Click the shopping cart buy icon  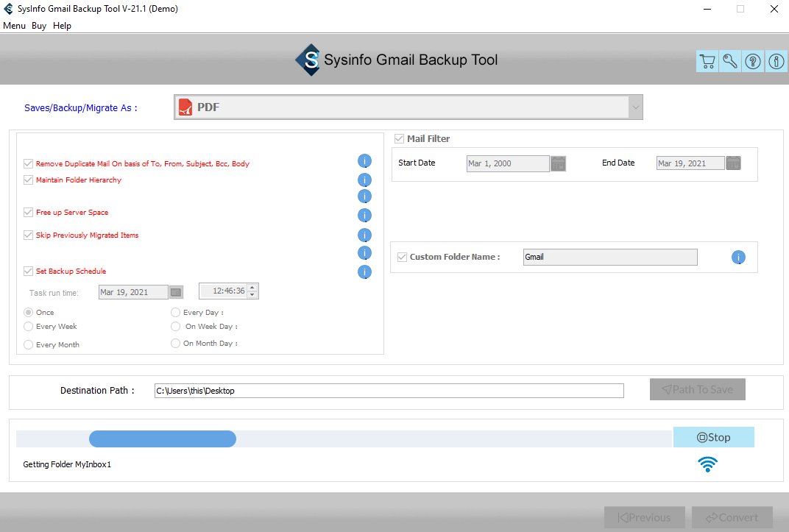tap(707, 61)
